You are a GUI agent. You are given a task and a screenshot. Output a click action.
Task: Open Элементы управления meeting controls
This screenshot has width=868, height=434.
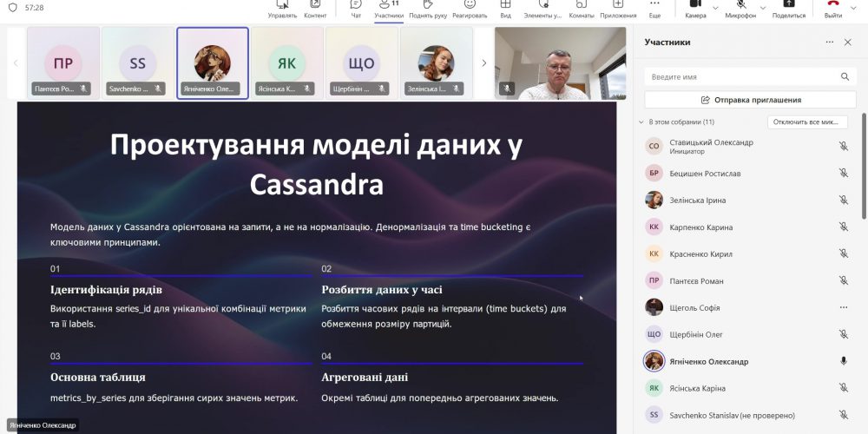tap(542, 10)
